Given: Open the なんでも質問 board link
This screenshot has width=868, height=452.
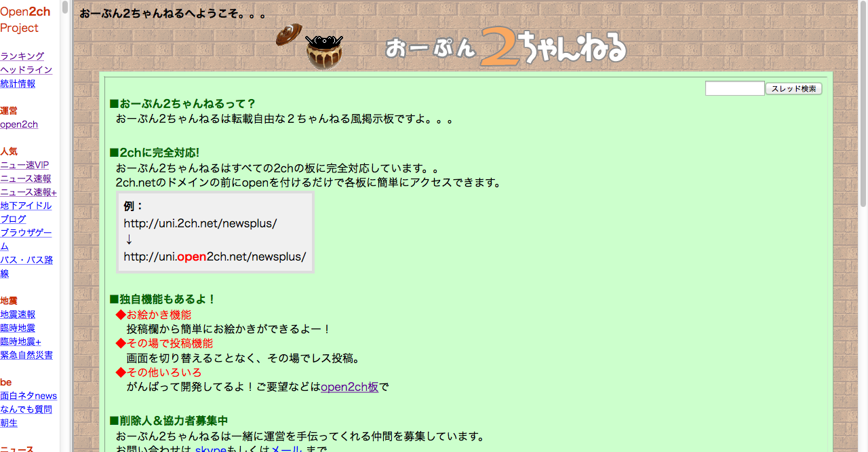Looking at the screenshot, I should (x=26, y=409).
